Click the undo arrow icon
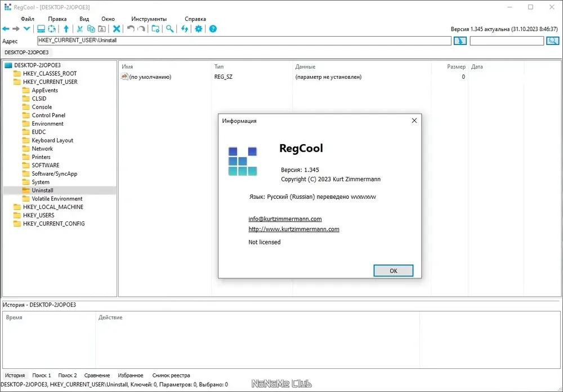This screenshot has width=563, height=392. [131, 29]
